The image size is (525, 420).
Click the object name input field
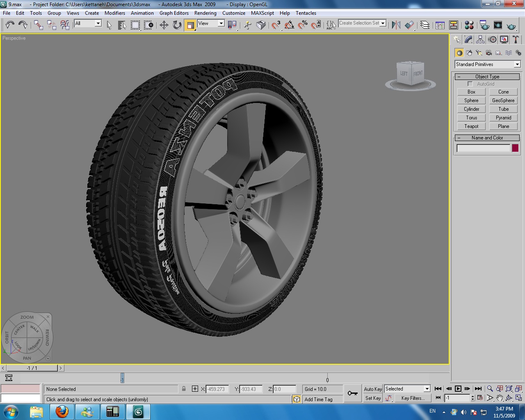483,148
